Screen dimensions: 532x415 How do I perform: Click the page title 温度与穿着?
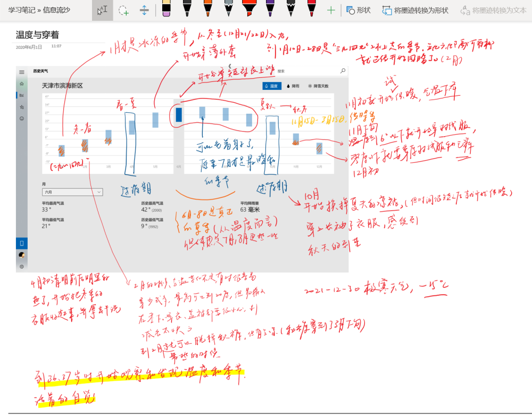(x=37, y=35)
